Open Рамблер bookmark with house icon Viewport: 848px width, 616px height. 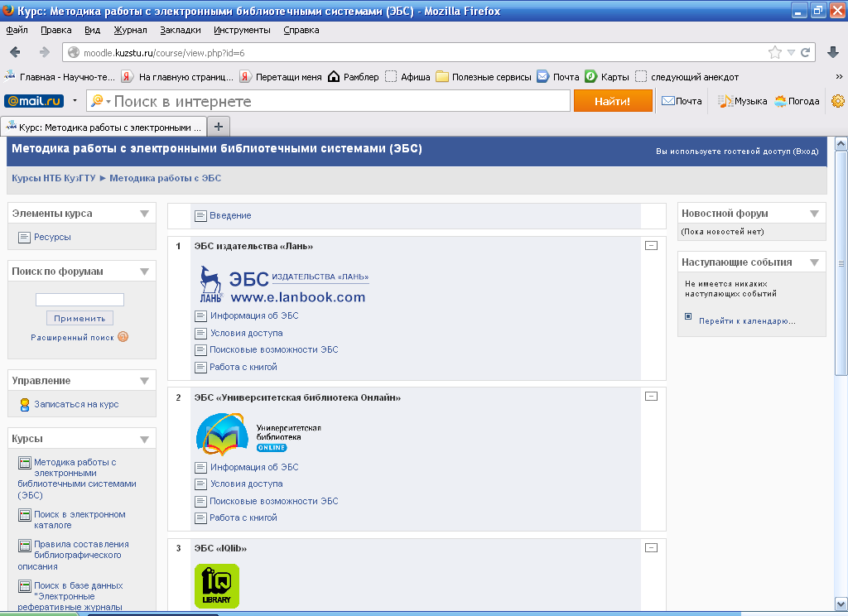point(353,77)
